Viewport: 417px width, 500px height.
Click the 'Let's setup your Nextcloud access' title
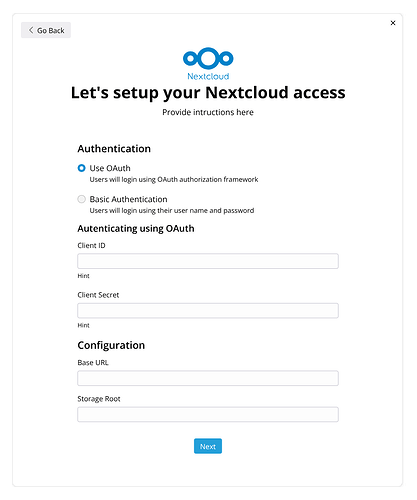point(208,93)
